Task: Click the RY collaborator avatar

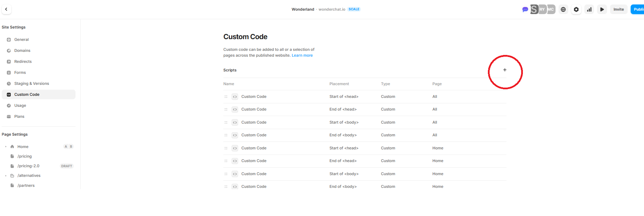Action: point(542,9)
